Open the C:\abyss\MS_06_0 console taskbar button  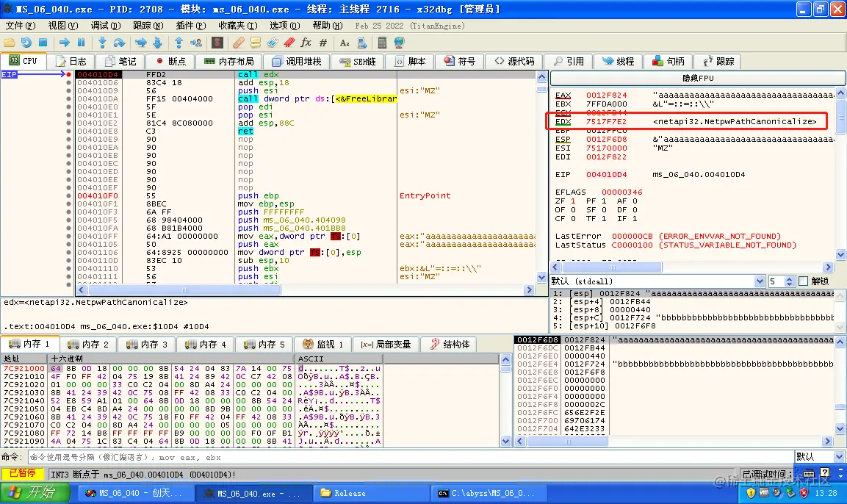(488, 493)
